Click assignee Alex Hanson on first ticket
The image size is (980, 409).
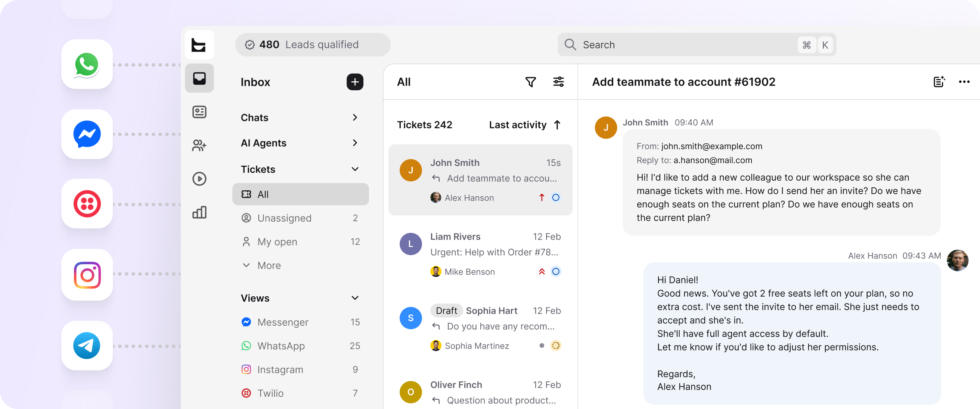click(462, 198)
